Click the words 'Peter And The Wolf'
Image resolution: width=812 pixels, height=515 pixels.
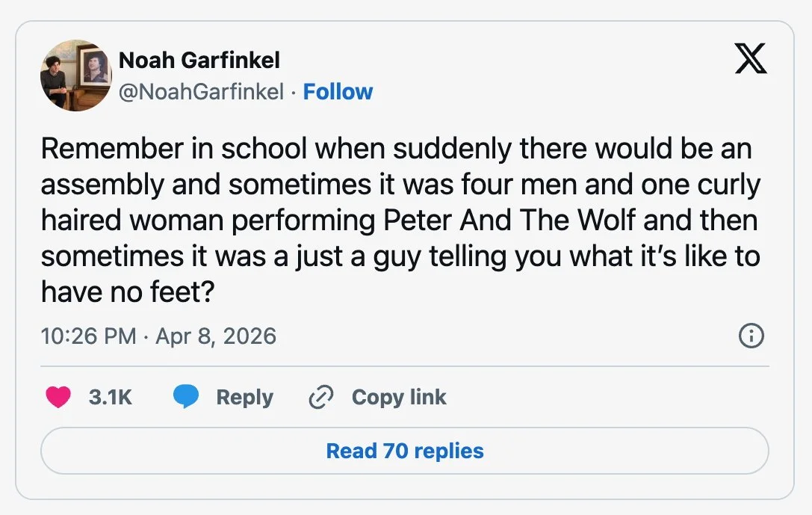509,221
